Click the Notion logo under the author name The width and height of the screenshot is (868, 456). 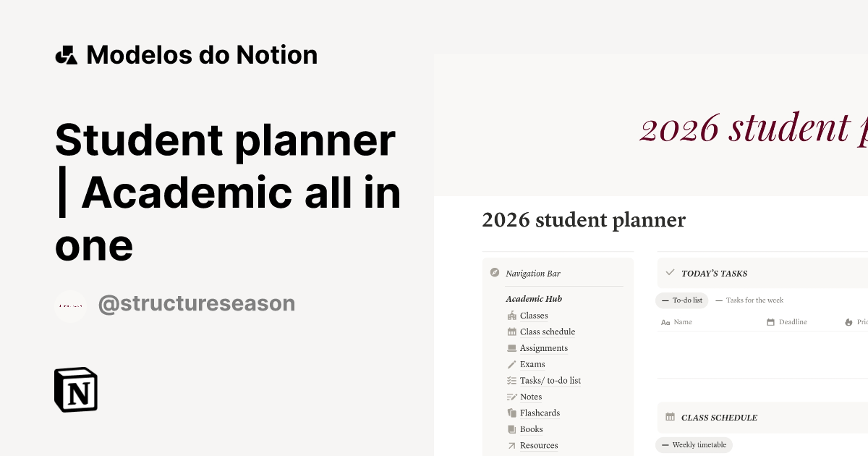click(x=76, y=389)
